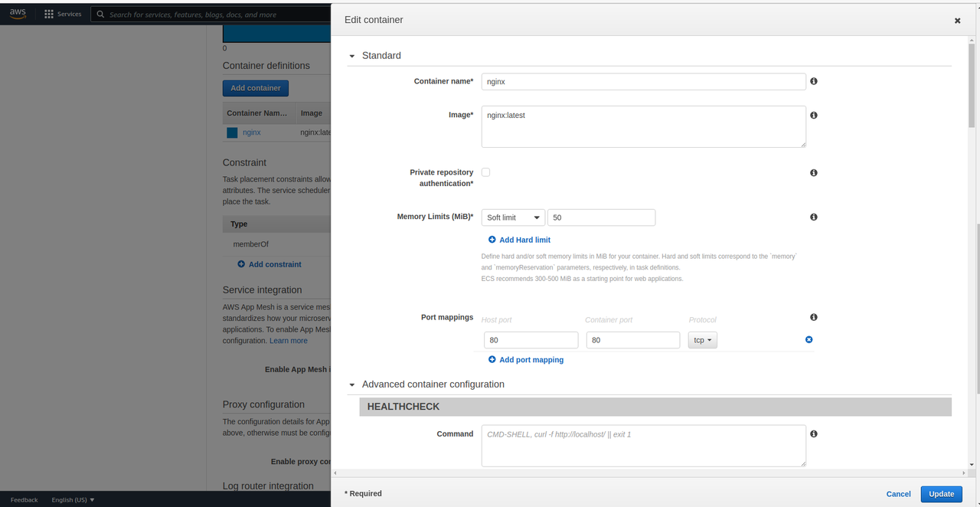
Task: Show info for Healthcheck Command
Action: (x=814, y=433)
